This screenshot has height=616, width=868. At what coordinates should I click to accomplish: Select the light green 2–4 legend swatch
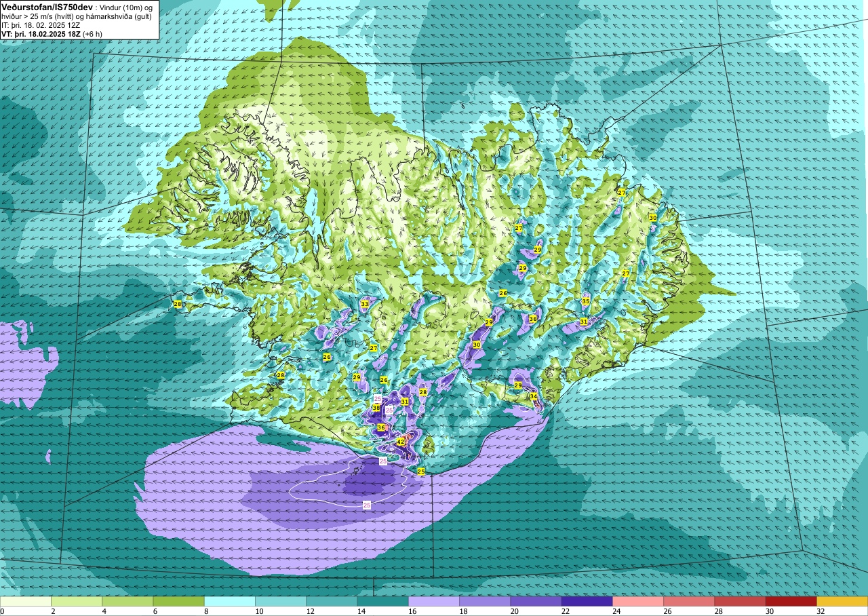(77, 601)
